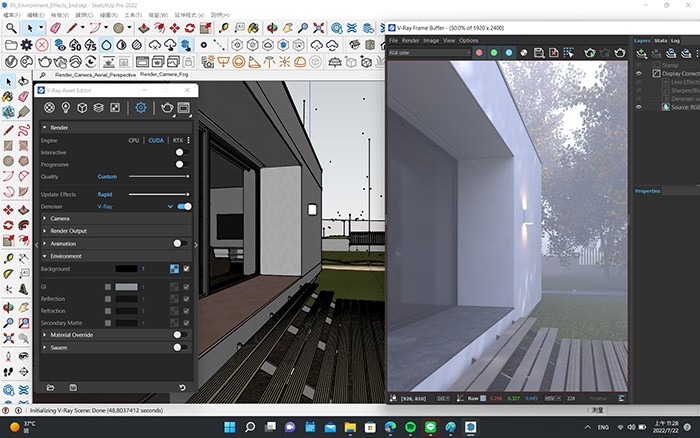The width and height of the screenshot is (700, 438).
Task: Turn off the Denoiser switch
Action: point(184,206)
